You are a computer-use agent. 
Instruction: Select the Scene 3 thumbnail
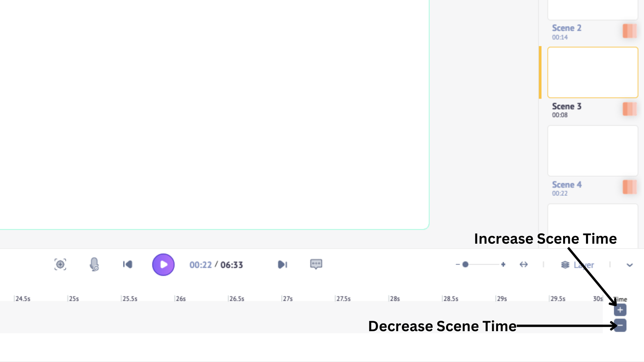pos(592,72)
